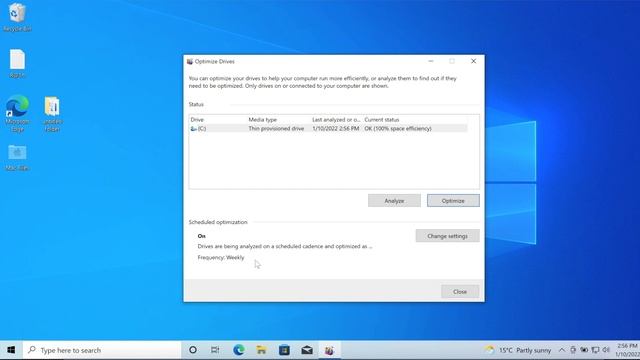Open Microsoft Edge desktop shortcut
This screenshot has width=640, height=360.
tap(17, 113)
